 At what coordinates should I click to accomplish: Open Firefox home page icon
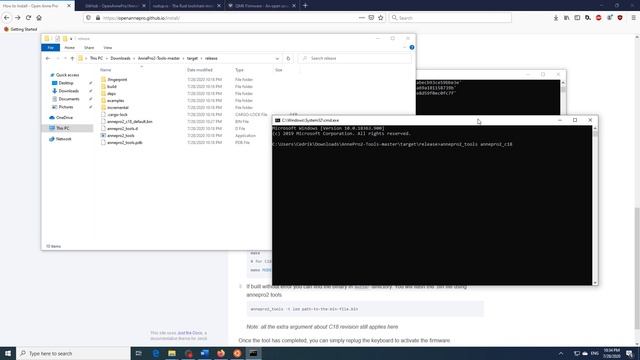click(39, 18)
